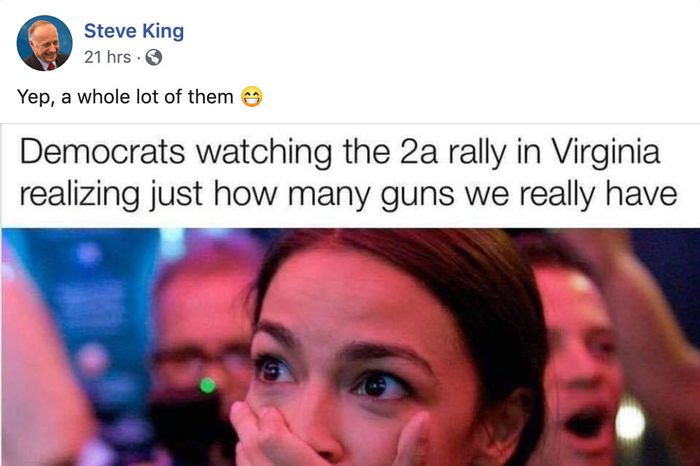Click the Steve King name link
700x466 pixels.
coord(134,31)
